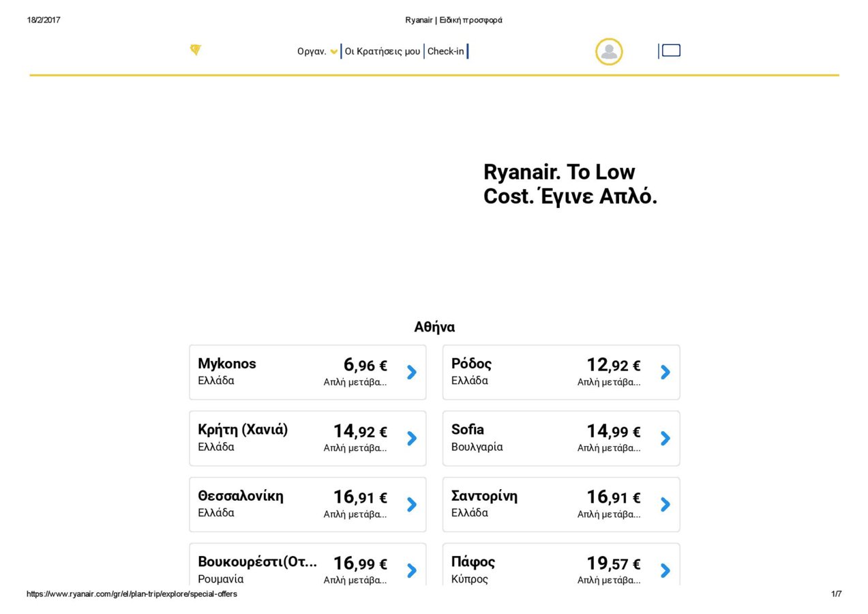Select the Mykonos destination name
Viewport: 868px width, 614px height.
[227, 364]
